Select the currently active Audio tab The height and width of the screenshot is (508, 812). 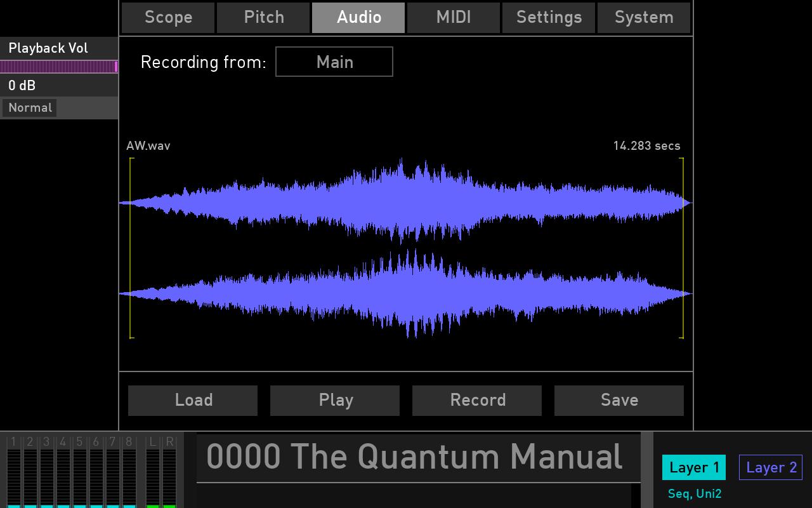tap(358, 17)
